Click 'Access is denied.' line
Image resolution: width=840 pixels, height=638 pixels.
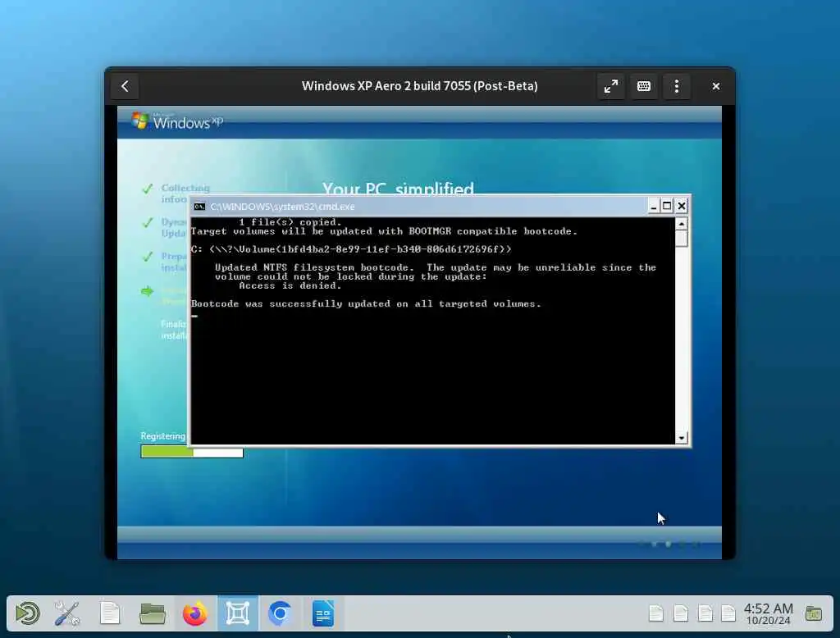tap(290, 285)
